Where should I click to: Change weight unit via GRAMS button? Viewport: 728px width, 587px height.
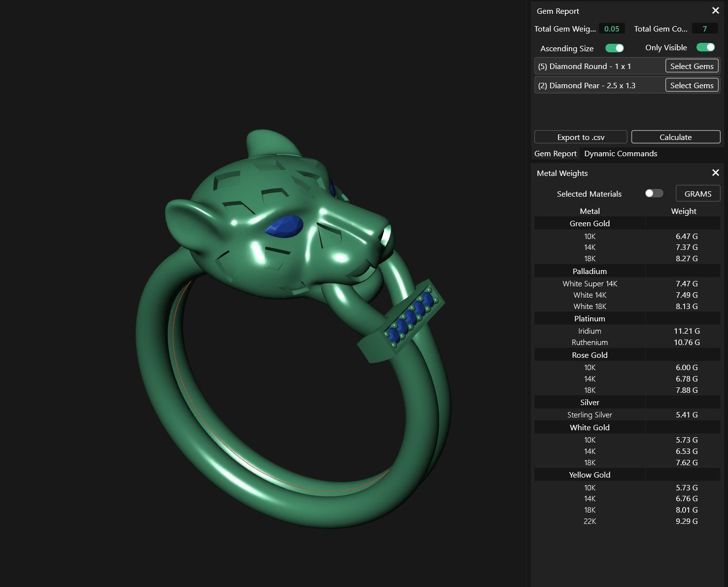click(698, 194)
